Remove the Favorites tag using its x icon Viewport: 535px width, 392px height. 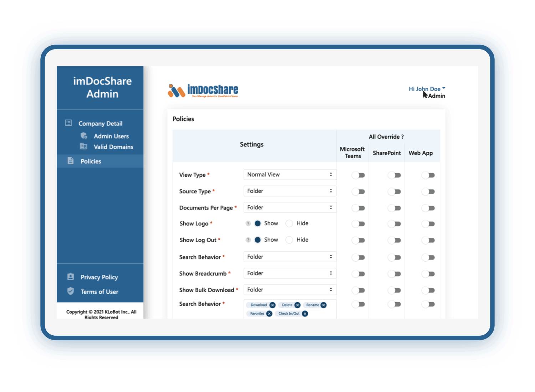269,314
